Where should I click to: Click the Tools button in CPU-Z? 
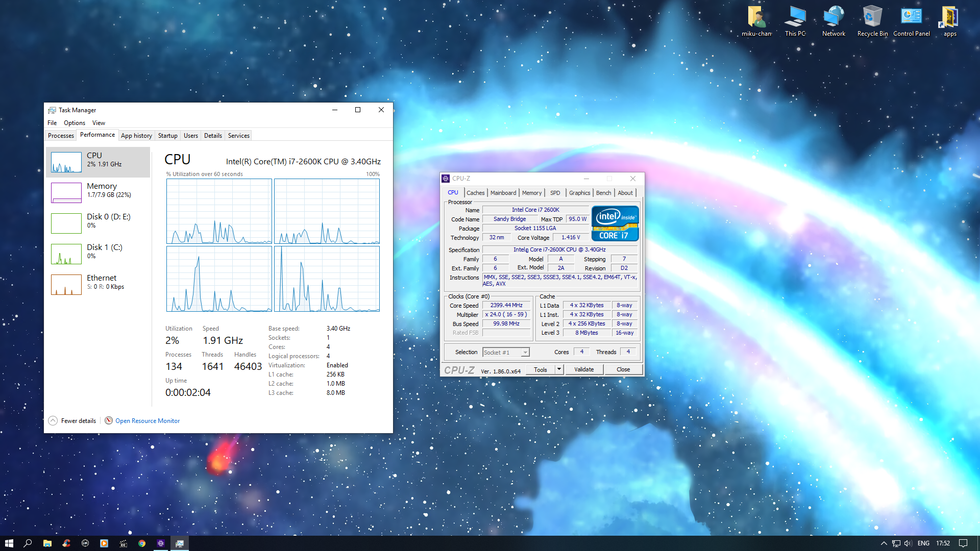[x=541, y=369]
